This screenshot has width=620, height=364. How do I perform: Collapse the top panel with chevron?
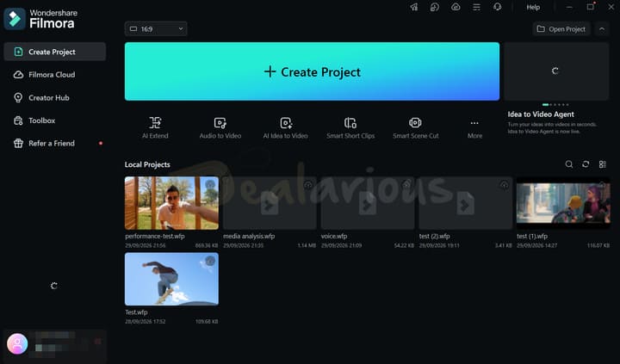click(x=602, y=29)
